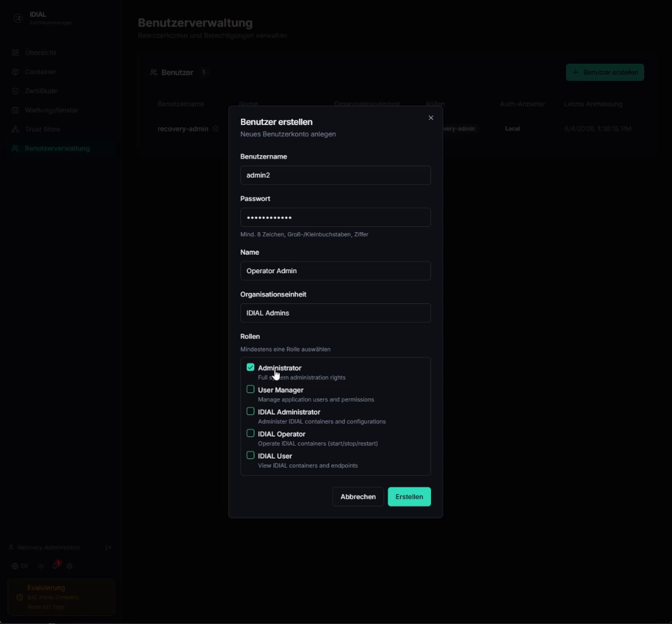Click the logout icon beside Recovery Administrator
The height and width of the screenshot is (624, 672).
tap(108, 548)
